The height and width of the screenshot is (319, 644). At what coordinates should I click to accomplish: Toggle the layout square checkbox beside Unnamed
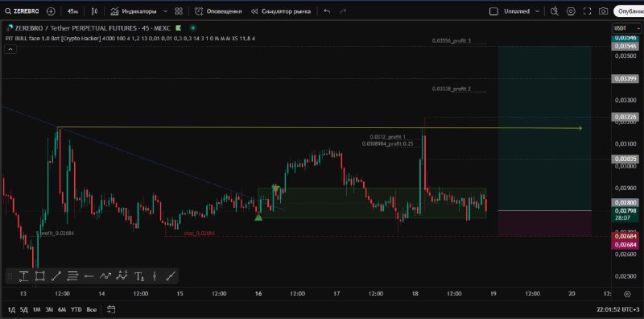(x=493, y=11)
